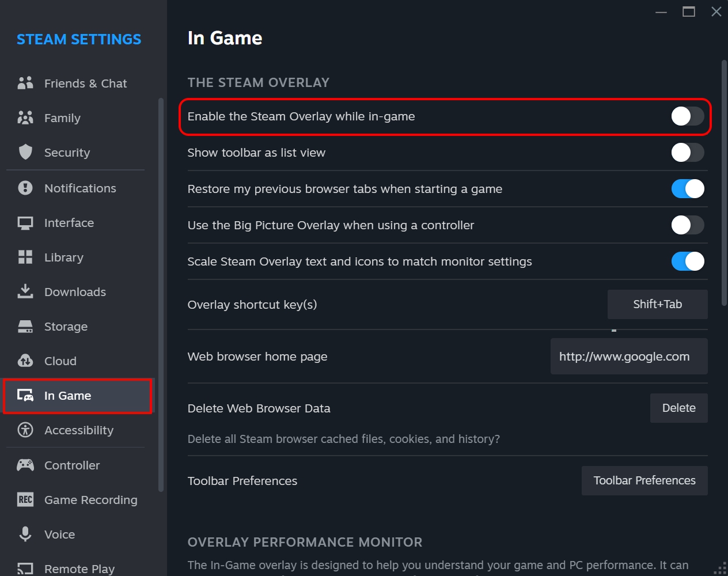
Task: Open Toolbar Preferences
Action: point(644,480)
